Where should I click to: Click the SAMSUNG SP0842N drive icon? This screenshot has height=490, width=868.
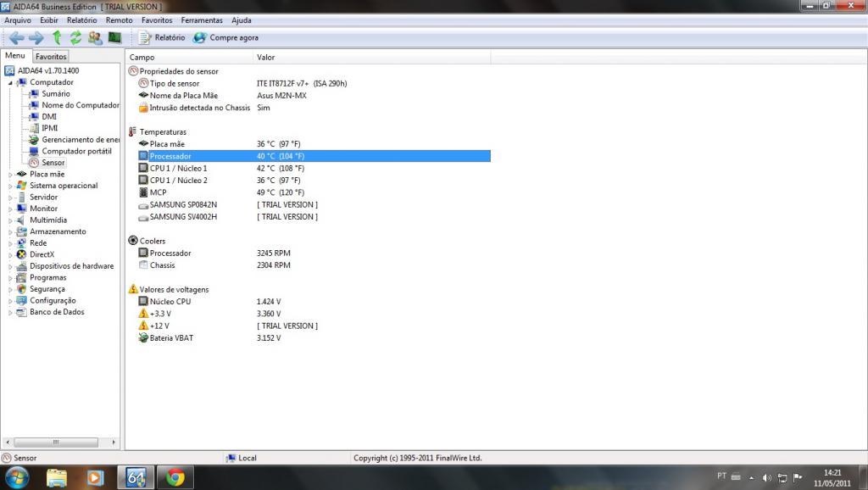coord(143,205)
